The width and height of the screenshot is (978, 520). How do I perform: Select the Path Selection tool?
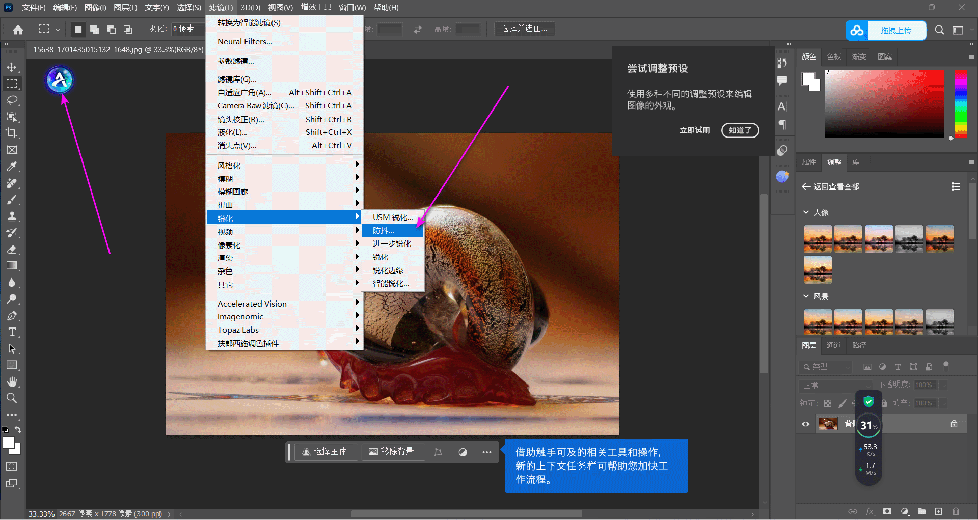pos(12,349)
